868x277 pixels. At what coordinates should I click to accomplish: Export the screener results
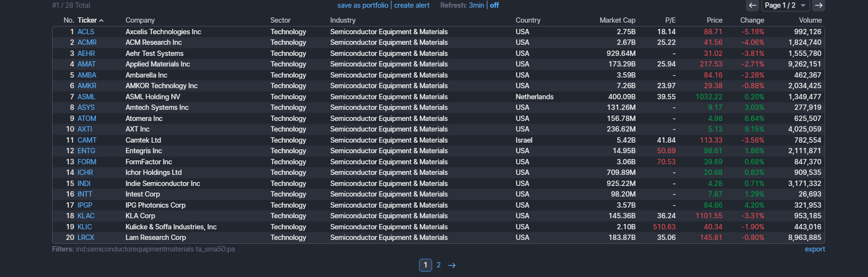coord(814,249)
